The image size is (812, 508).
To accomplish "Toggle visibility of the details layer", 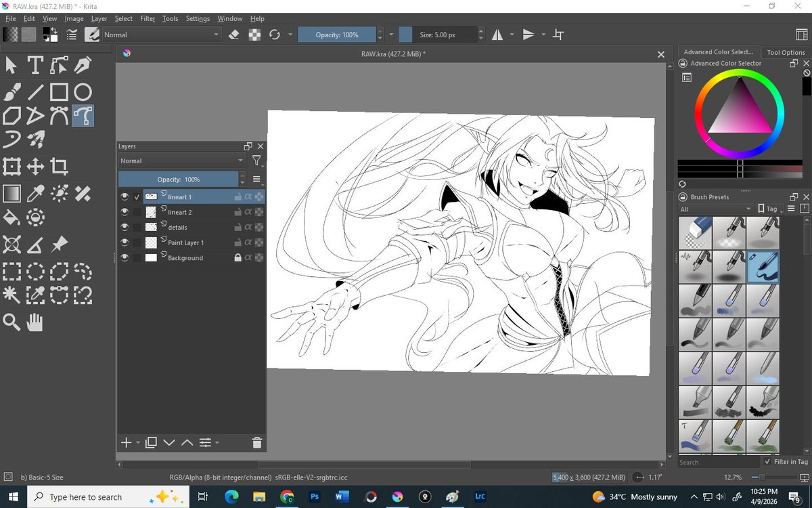I will tap(125, 227).
